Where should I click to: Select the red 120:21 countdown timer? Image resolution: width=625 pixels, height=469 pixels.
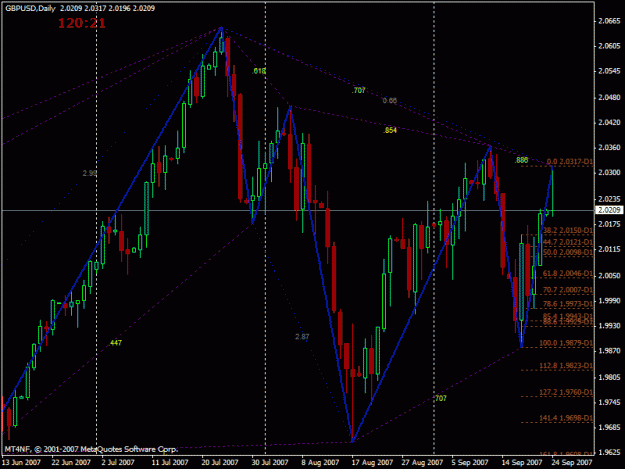coord(82,23)
